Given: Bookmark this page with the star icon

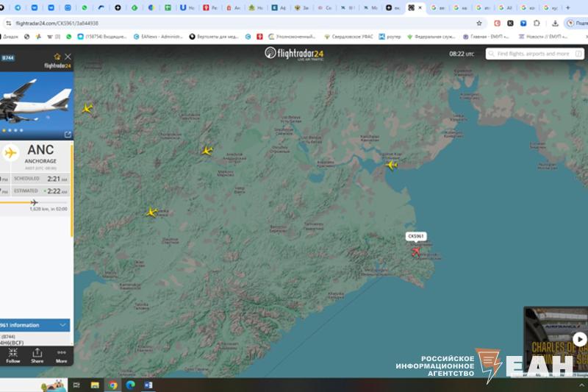Looking at the screenshot, I should [x=479, y=23].
